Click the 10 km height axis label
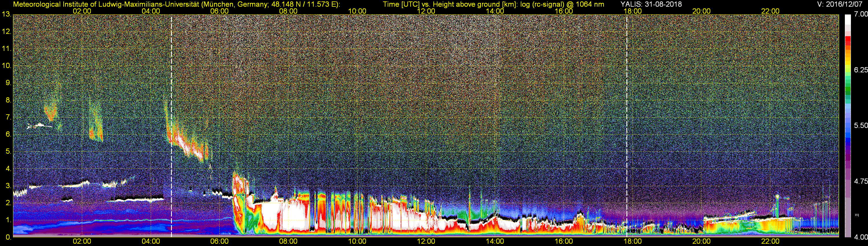This screenshot has height=246, width=868. coord(6,66)
